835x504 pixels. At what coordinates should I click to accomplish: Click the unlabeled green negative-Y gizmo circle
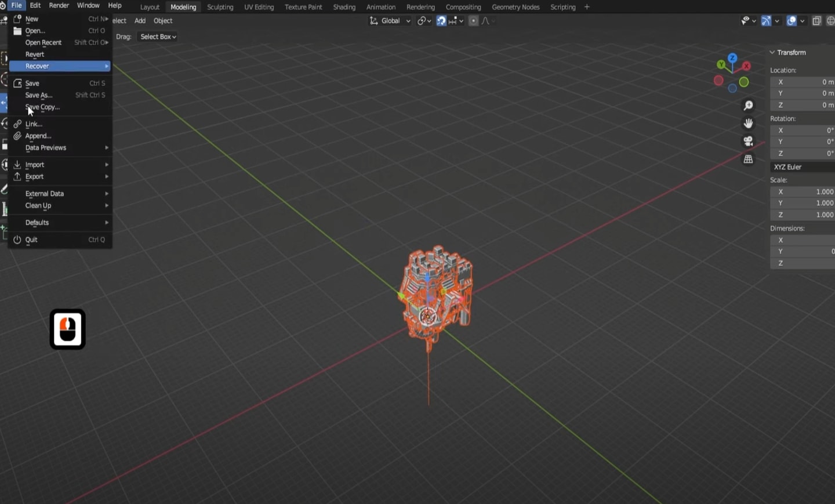744,82
